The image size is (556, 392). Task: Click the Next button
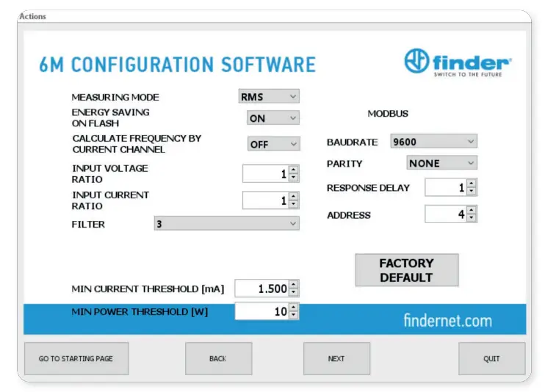coord(336,358)
